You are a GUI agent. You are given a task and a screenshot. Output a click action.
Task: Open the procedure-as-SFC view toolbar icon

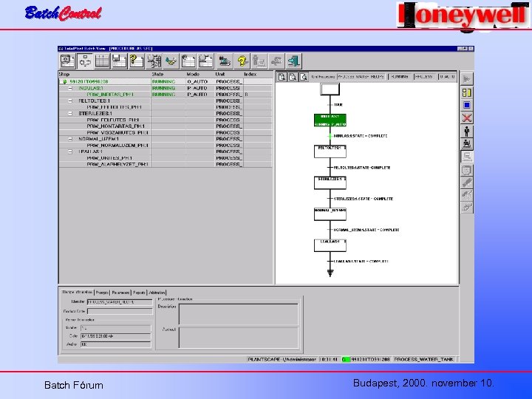pyautogui.click(x=85, y=61)
